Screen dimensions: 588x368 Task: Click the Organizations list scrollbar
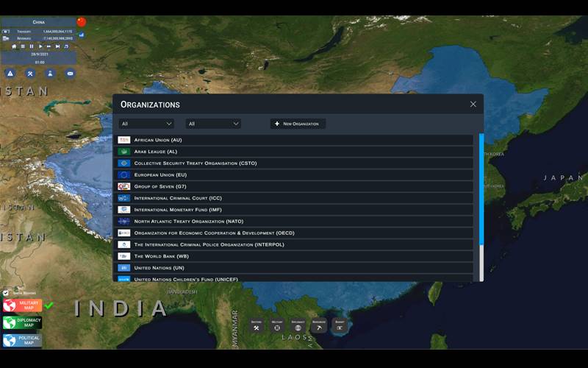[481, 191]
